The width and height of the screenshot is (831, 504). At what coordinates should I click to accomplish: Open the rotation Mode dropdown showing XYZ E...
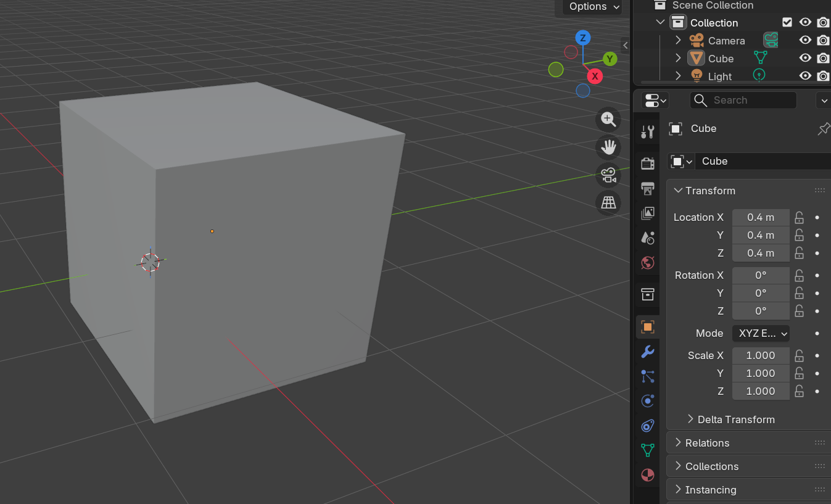761,333
